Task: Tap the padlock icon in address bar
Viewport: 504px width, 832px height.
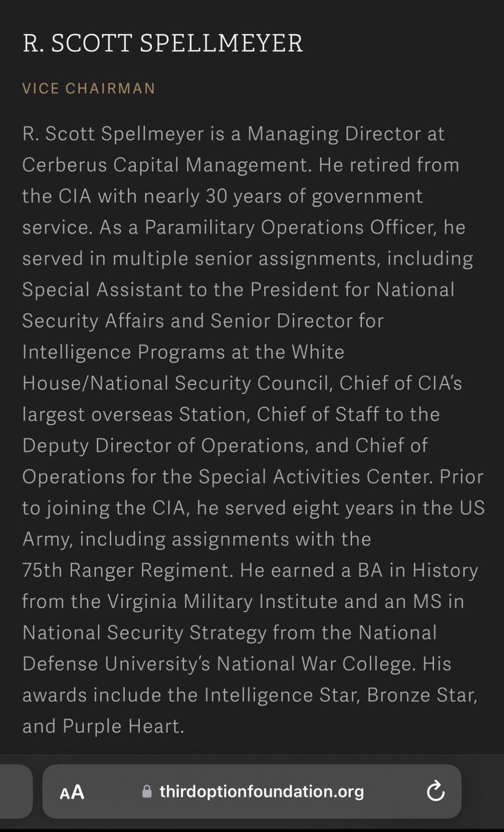Action: click(x=146, y=792)
